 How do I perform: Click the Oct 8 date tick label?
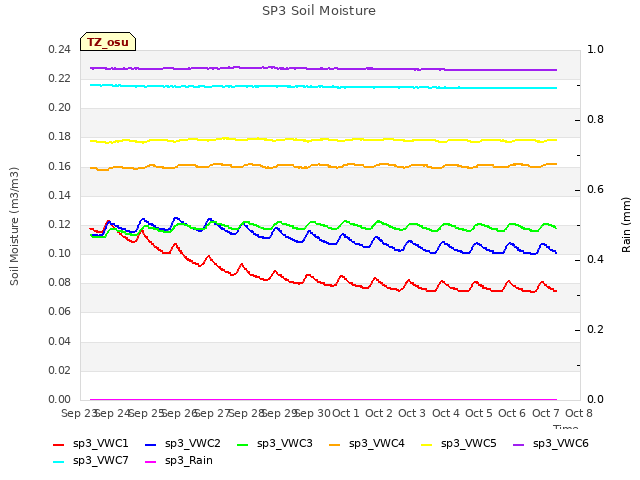click(x=579, y=413)
